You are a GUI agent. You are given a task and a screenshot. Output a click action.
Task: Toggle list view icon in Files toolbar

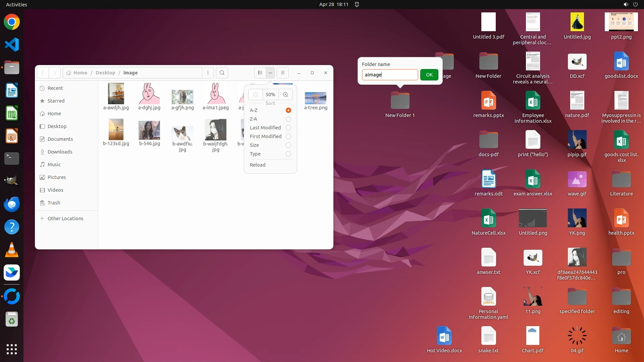pos(260,73)
